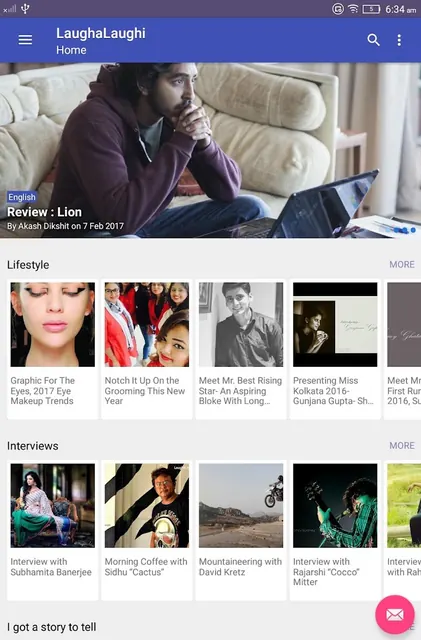Image resolution: width=421 pixels, height=640 pixels.
Task: Click MORE next to Interviews
Action: pos(402,445)
